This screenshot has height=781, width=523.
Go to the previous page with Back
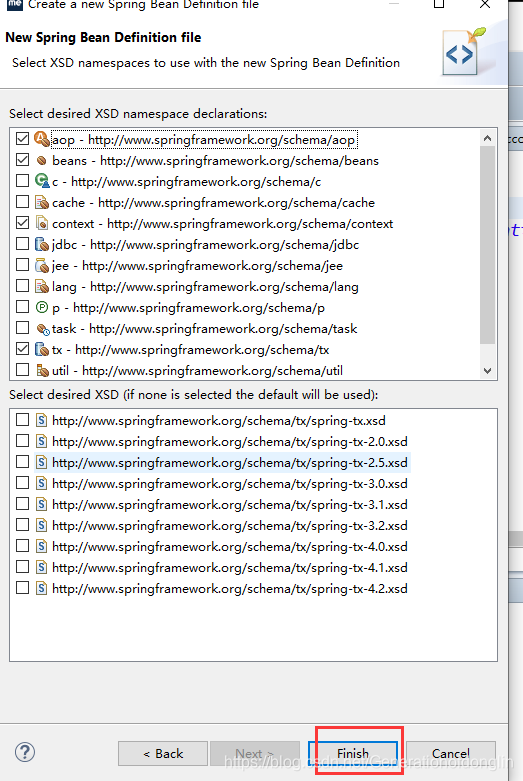point(163,754)
